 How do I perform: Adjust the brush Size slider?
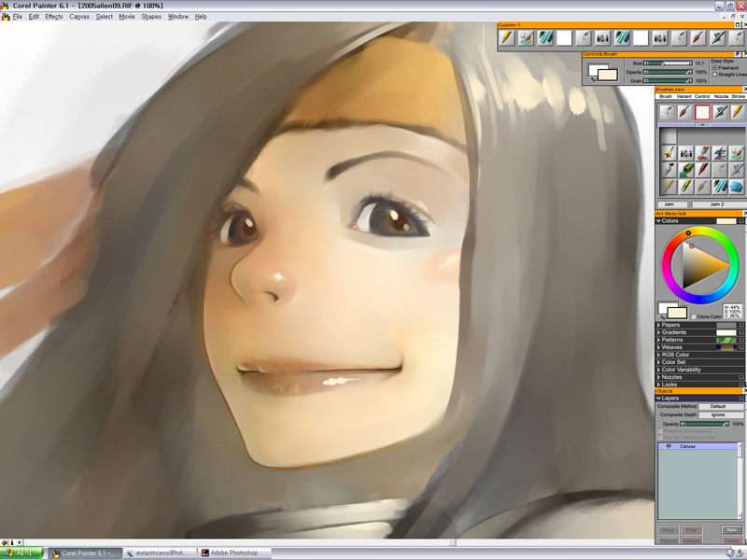point(668,63)
